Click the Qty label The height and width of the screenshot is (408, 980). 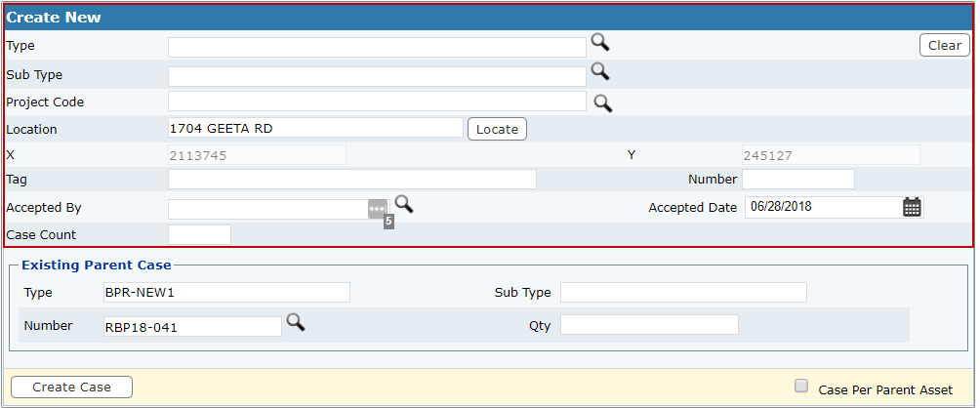540,326
